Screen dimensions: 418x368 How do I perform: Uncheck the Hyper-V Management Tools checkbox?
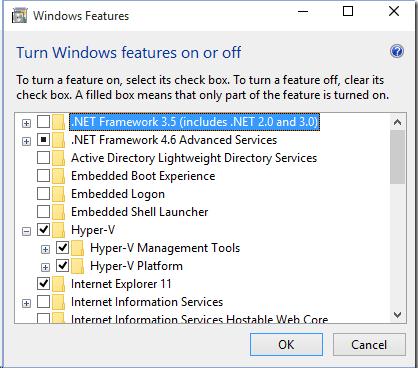click(62, 248)
